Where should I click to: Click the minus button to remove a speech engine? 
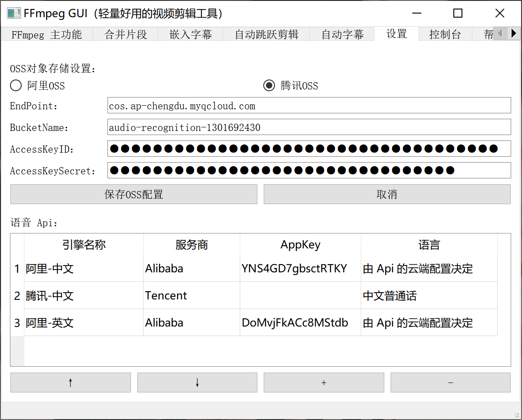450,383
